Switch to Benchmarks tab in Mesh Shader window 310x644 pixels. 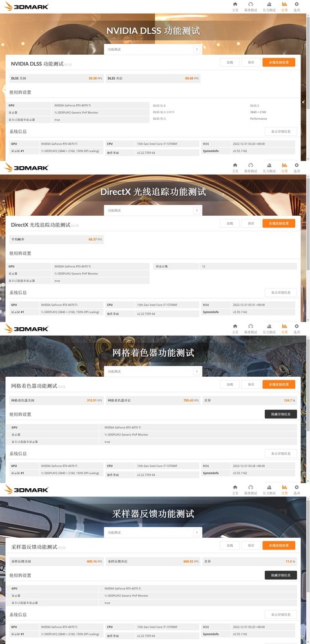pyautogui.click(x=250, y=328)
